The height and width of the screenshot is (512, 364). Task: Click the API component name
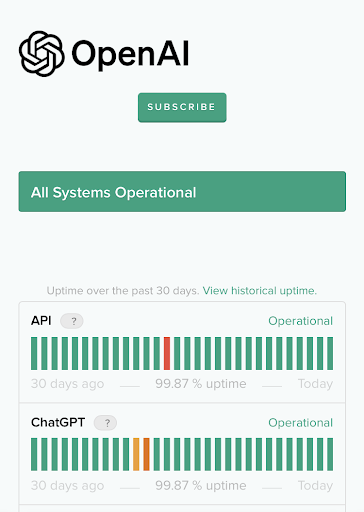(41, 321)
